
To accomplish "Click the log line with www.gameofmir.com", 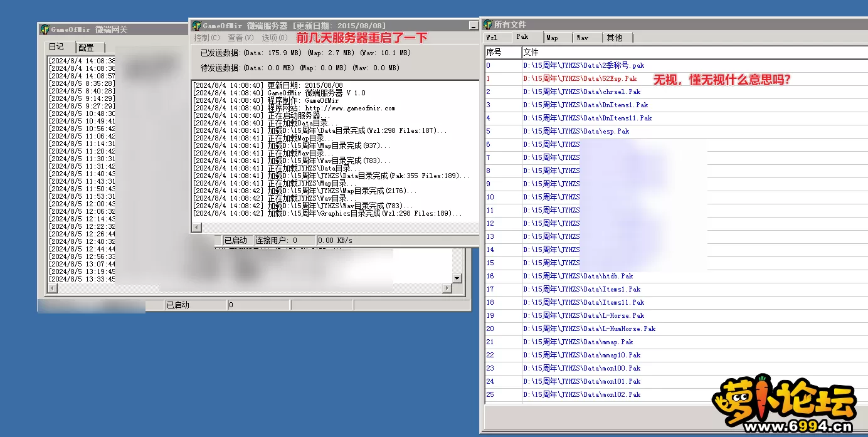I will click(295, 108).
